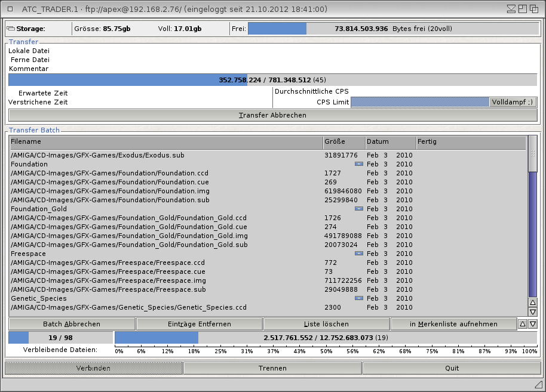Click the up triangle next to Merkenliste button
546x392 pixels.
(523, 324)
